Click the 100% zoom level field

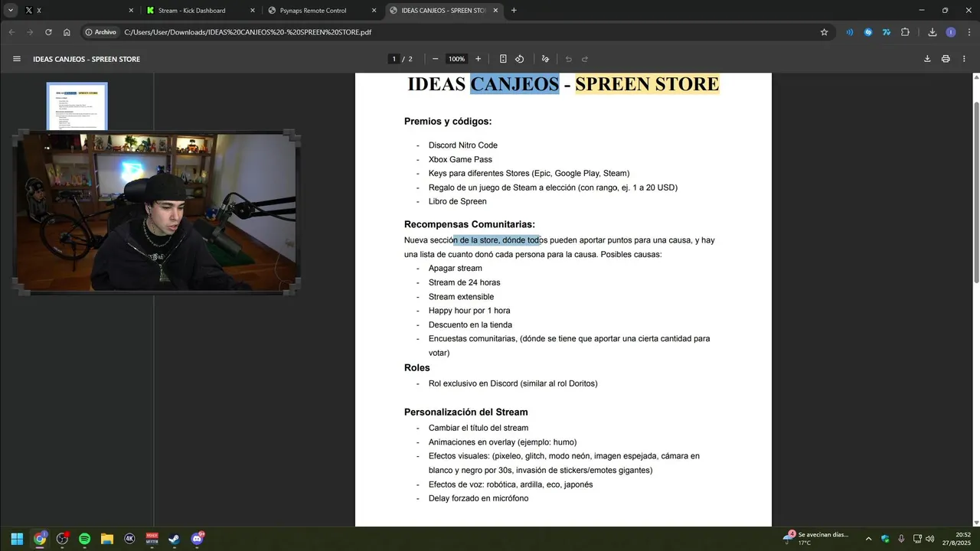pyautogui.click(x=456, y=59)
